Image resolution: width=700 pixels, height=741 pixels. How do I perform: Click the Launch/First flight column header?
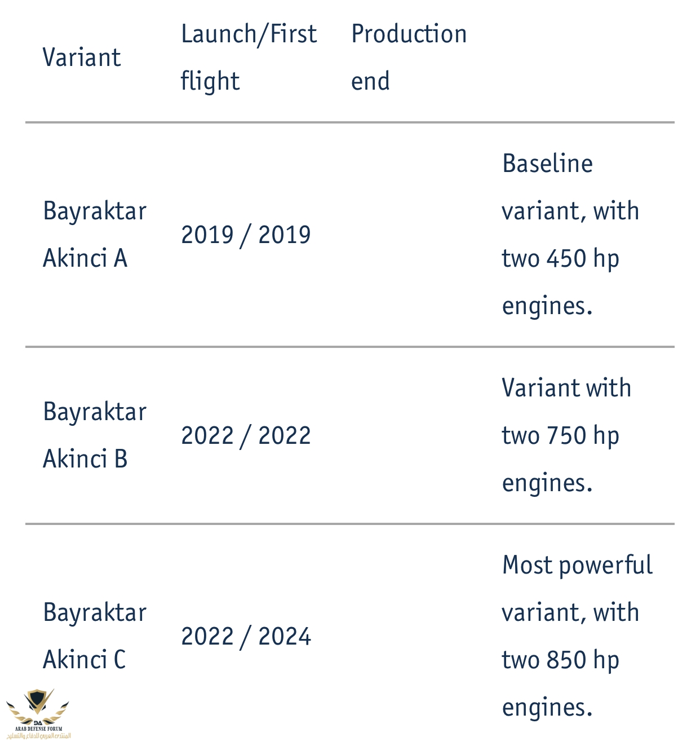[x=249, y=58]
